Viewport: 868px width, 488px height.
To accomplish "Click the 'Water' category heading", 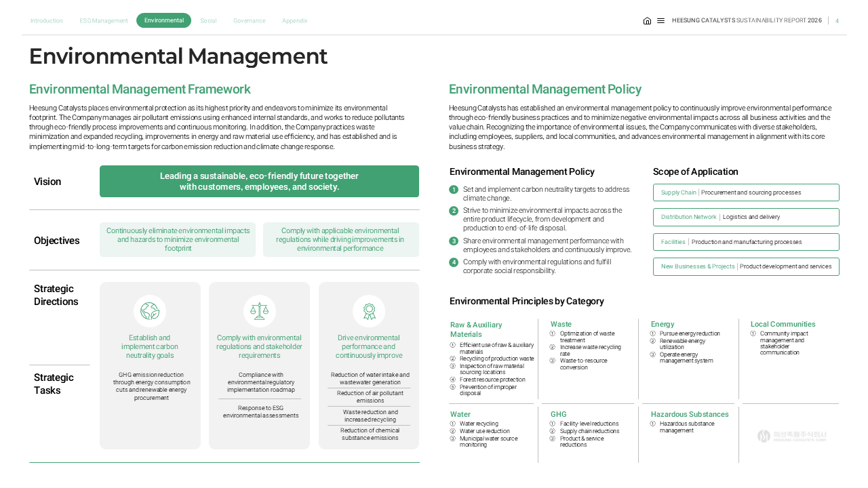I will coord(460,414).
